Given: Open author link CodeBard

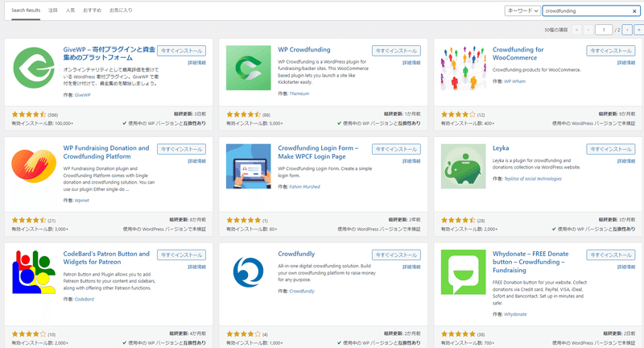Looking at the screenshot, I should [85, 299].
